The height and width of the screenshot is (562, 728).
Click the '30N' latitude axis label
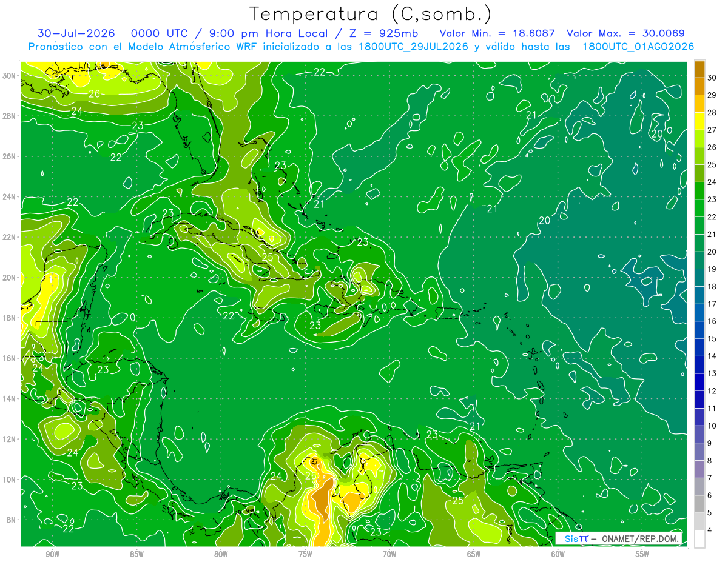[x=10, y=76]
